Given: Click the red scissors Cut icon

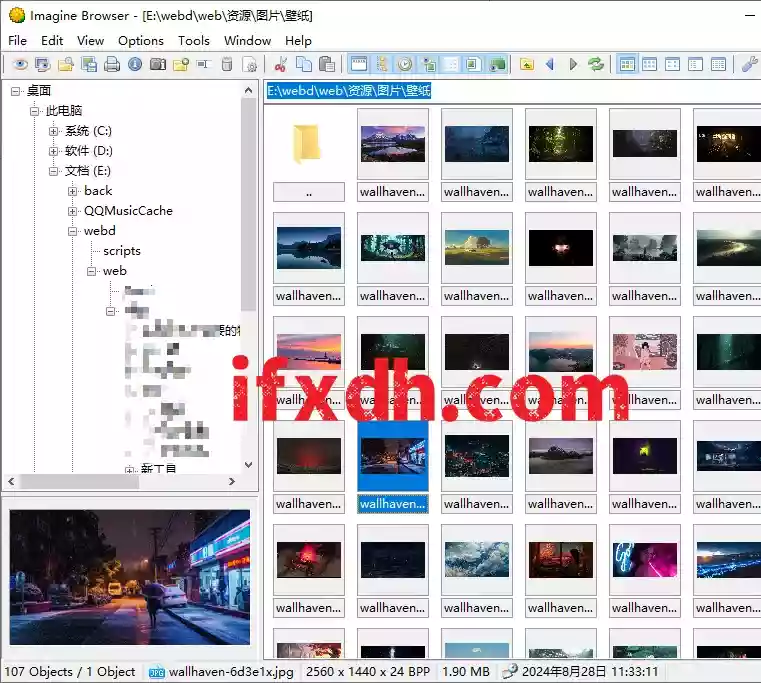Looking at the screenshot, I should 281,64.
